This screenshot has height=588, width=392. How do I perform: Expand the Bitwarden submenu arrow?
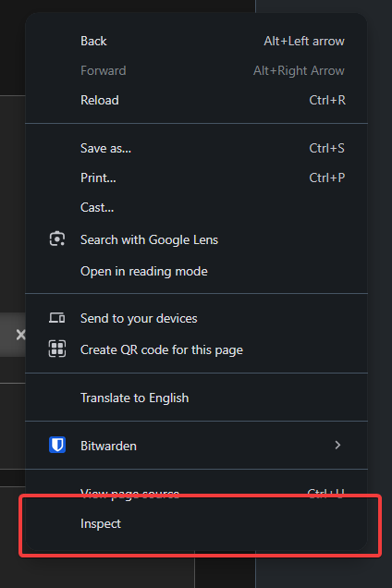click(x=337, y=445)
